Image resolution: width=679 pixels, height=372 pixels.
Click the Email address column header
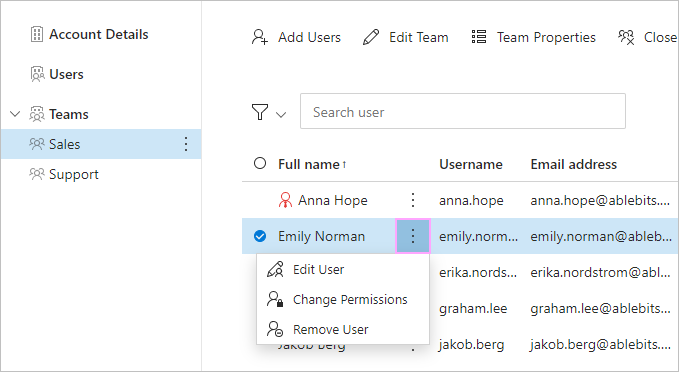(x=574, y=165)
